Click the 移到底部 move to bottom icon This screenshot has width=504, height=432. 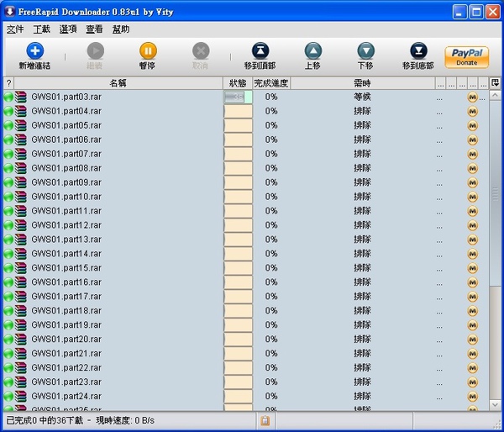417,51
